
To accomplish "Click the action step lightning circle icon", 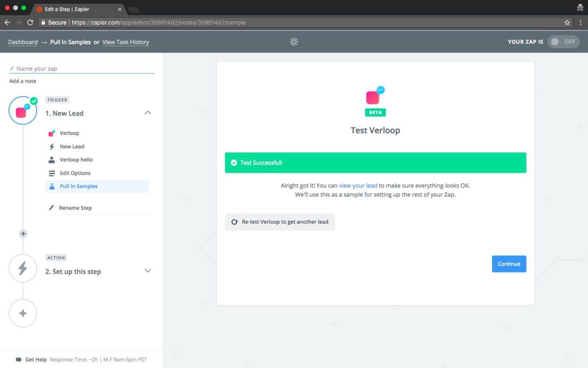I will click(x=22, y=268).
